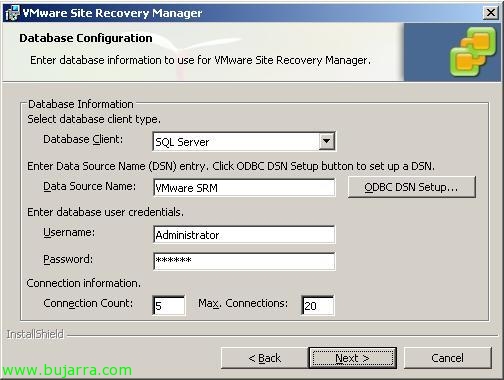
Task: Click the "InstallShield" label
Action: point(35,334)
